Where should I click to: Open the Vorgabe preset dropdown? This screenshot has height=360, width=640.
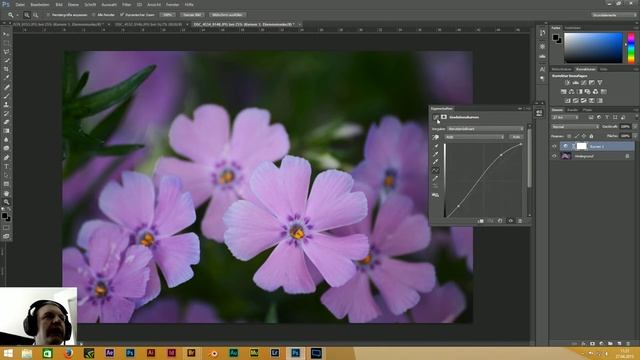(485, 129)
